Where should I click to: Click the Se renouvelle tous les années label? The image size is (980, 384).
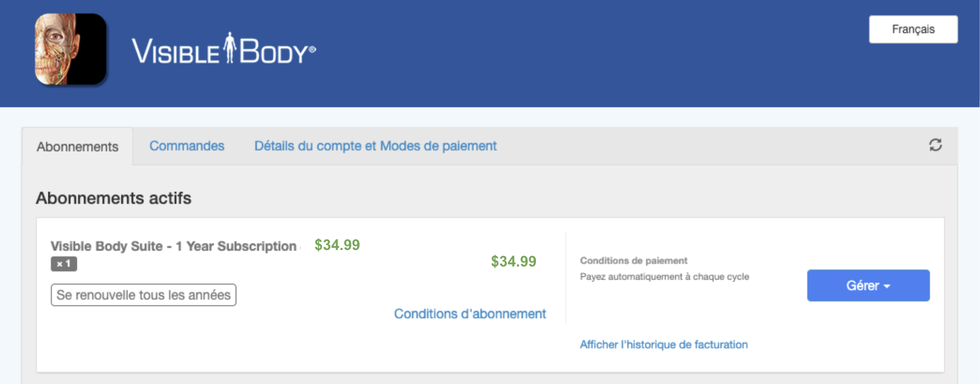pyautogui.click(x=143, y=295)
